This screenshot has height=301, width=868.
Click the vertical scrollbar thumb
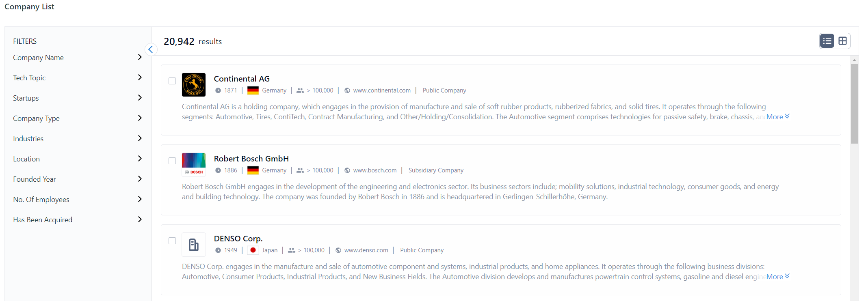(854, 103)
